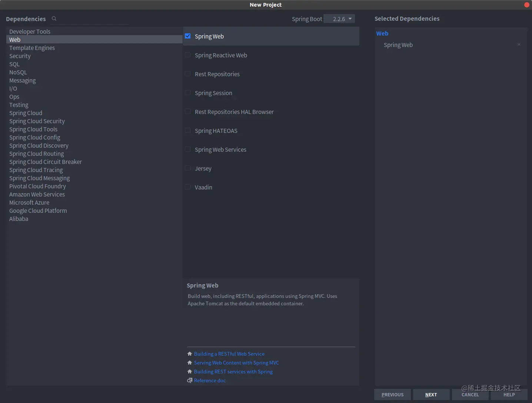Choose the I/O category

coord(94,88)
